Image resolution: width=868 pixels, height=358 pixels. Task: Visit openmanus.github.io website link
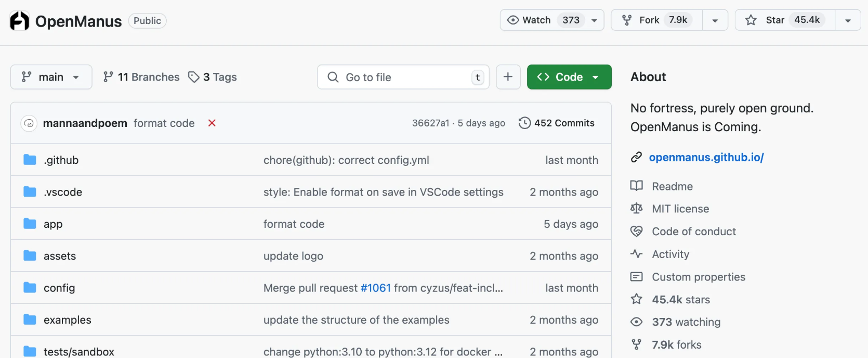click(x=706, y=157)
